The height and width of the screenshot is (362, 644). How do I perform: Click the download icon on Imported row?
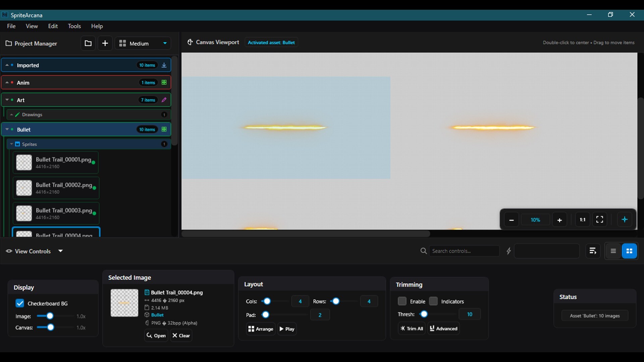tap(164, 65)
